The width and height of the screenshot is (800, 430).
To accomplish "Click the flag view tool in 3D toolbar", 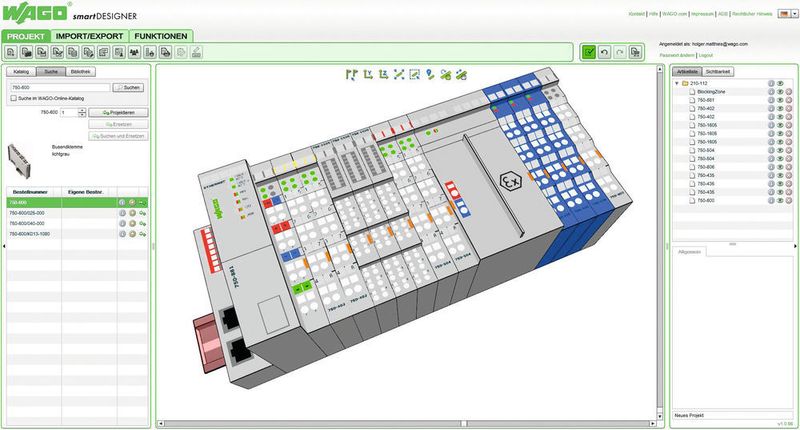I will coord(352,74).
